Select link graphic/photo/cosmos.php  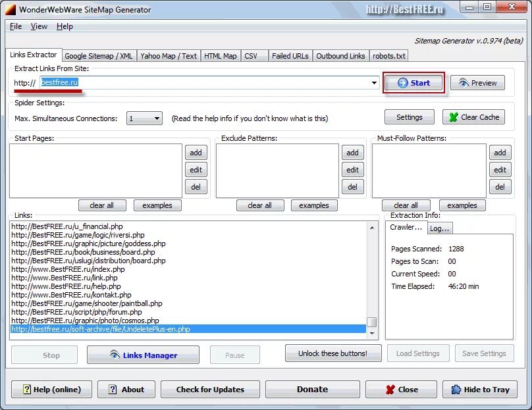click(x=85, y=320)
